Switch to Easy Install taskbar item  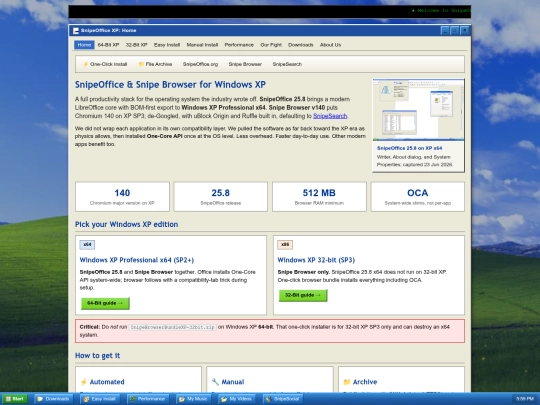click(101, 399)
